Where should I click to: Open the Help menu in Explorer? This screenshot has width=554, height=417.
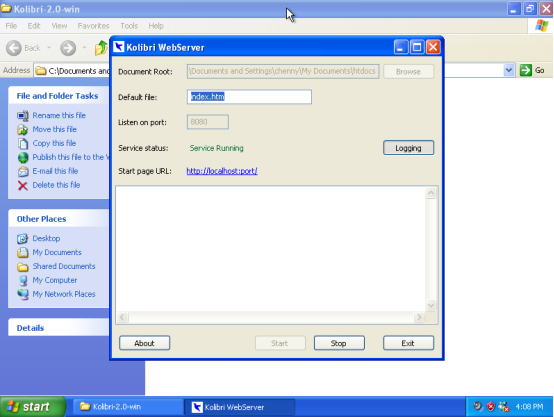[156, 26]
